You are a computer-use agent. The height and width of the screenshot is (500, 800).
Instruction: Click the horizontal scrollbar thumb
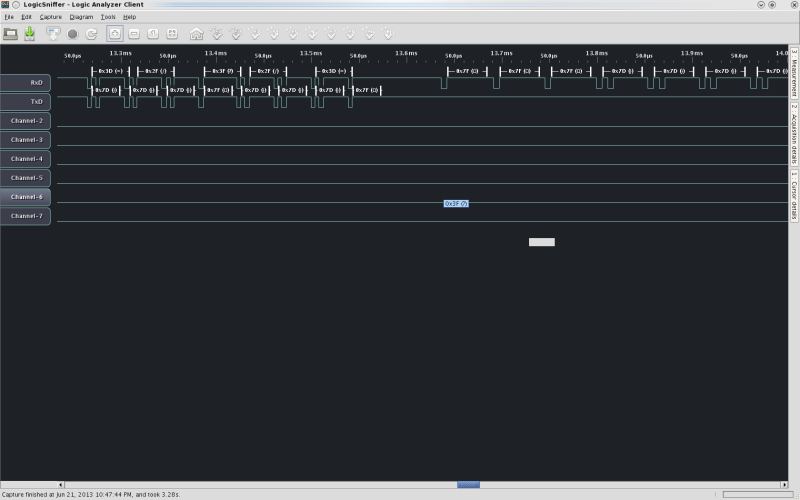tap(468, 485)
